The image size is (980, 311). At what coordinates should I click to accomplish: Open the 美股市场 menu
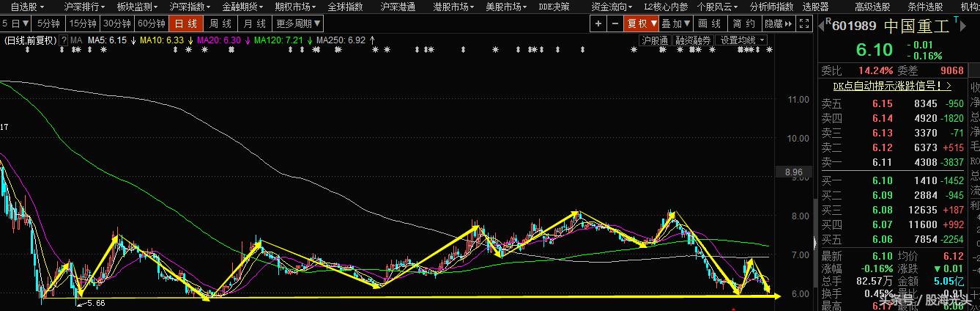(x=506, y=7)
